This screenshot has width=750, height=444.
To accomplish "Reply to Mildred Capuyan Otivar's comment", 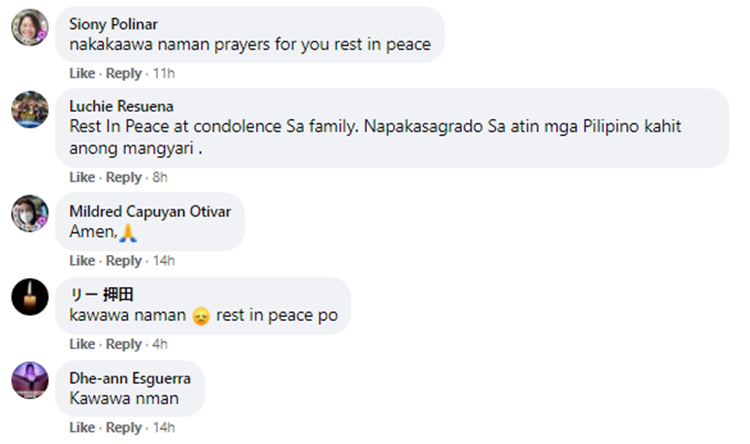I will click(x=124, y=261).
